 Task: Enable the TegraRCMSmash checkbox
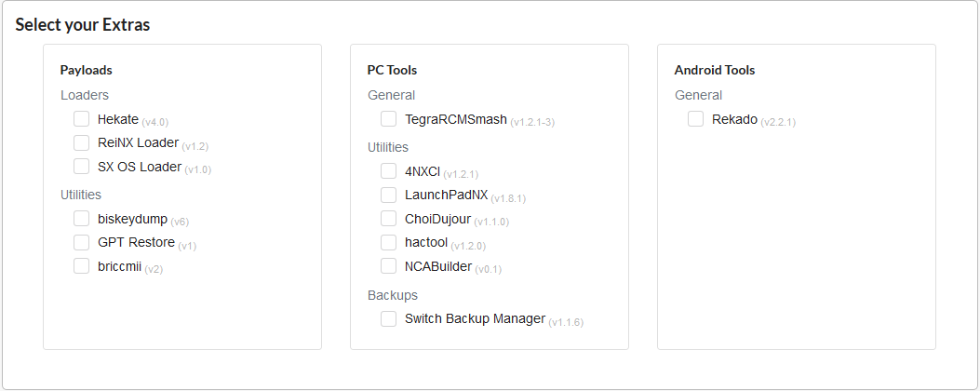coord(389,119)
